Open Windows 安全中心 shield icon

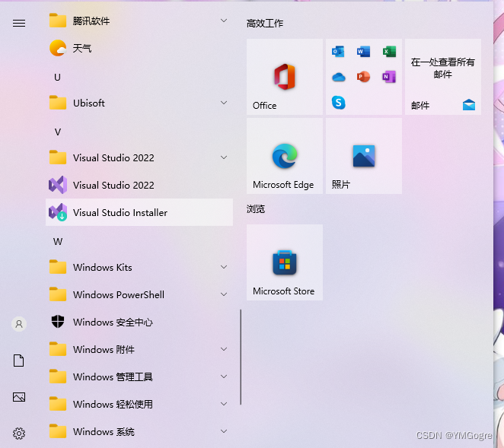point(58,322)
